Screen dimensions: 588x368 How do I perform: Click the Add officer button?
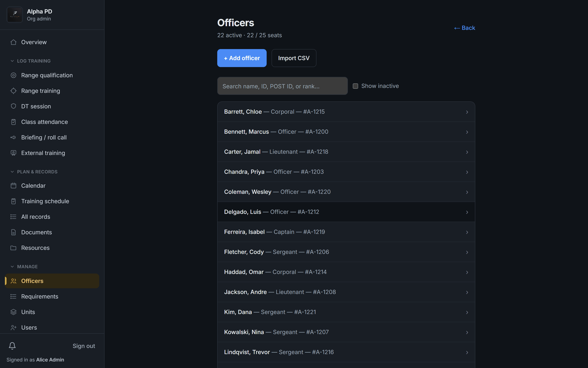tap(242, 58)
